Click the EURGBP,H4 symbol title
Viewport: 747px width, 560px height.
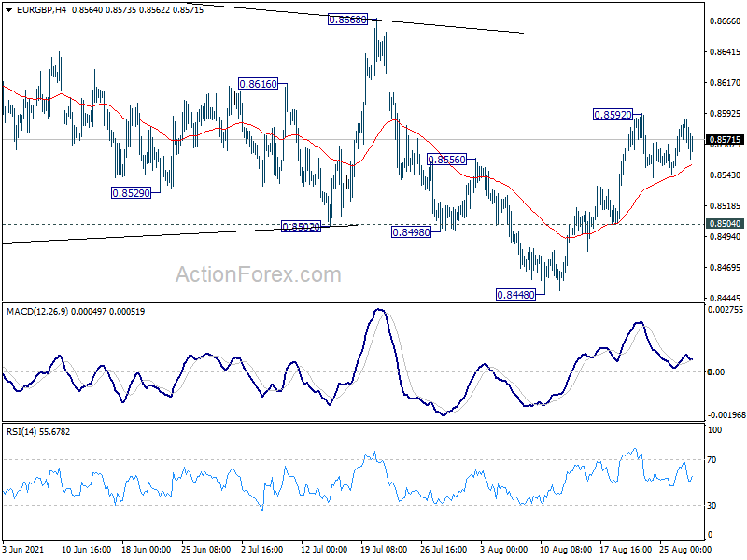click(41, 10)
